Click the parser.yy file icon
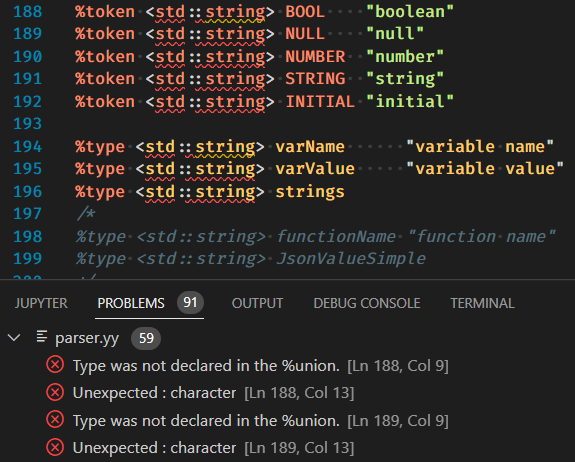Screen dimensions: 575x462 click(x=42, y=337)
